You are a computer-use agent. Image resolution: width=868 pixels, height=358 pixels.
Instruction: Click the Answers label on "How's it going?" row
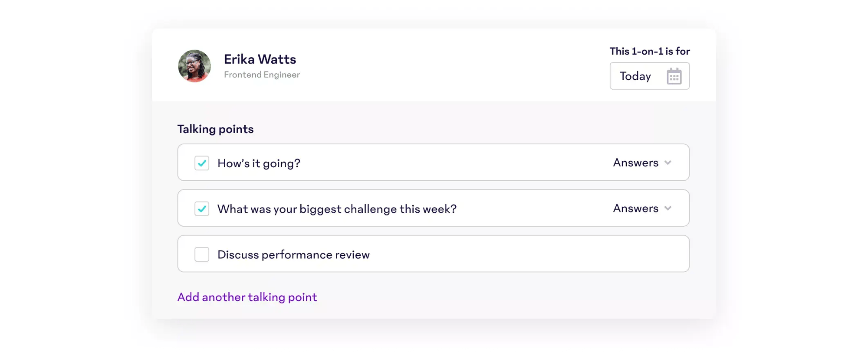[635, 163]
